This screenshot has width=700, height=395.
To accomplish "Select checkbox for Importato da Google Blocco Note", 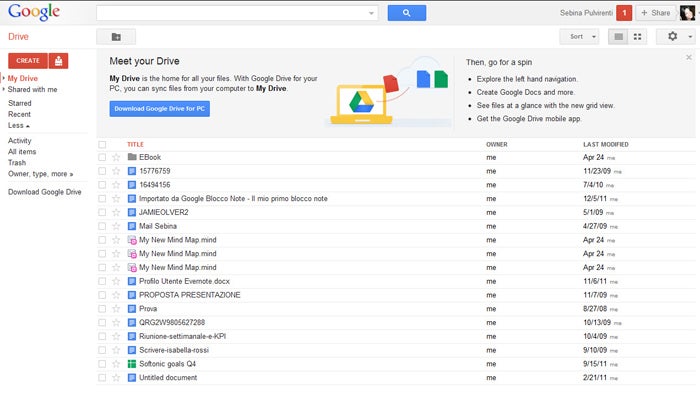I will click(x=102, y=199).
